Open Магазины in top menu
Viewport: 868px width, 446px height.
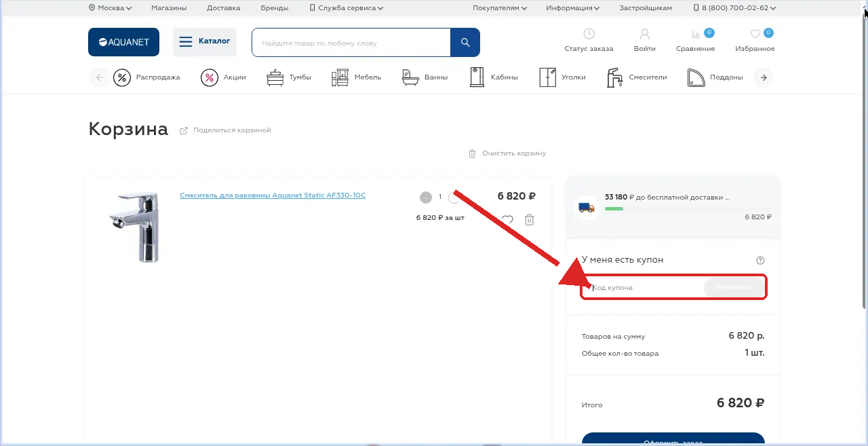click(x=169, y=8)
